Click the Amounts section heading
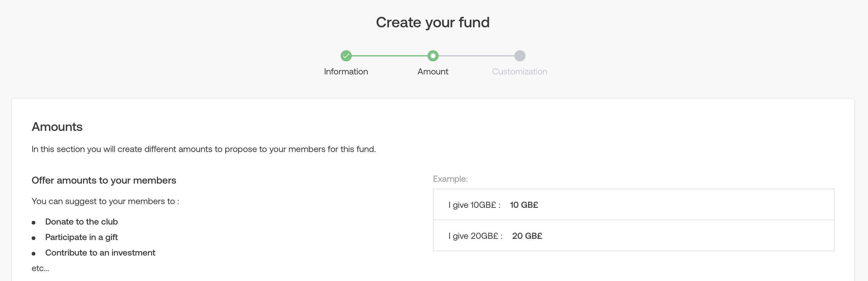This screenshot has height=281, width=868. coord(57,127)
